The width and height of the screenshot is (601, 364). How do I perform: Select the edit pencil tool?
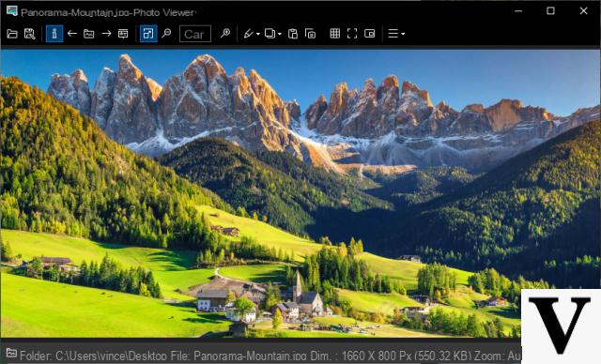[249, 34]
